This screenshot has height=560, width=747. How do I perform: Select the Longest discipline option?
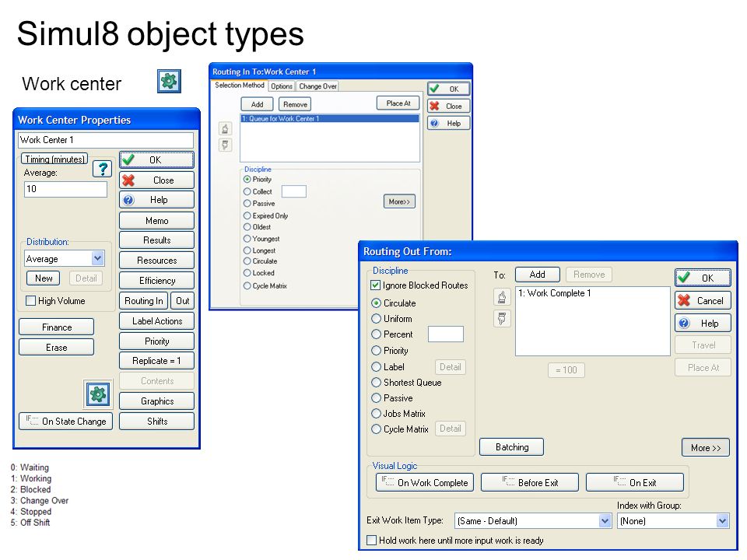(247, 250)
